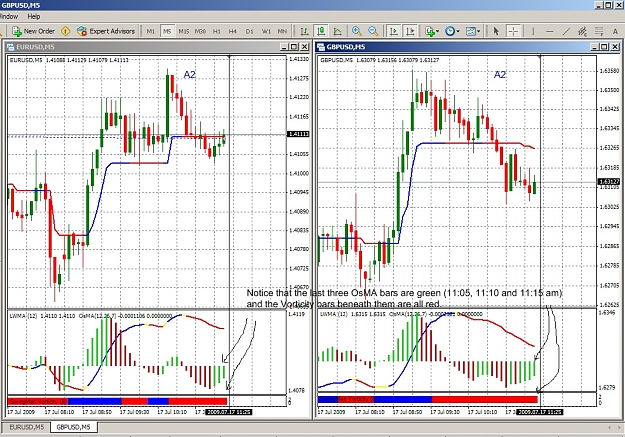
Task: Click the GBPUSD SwingMan Vorticity indicator bar
Action: 428,399
